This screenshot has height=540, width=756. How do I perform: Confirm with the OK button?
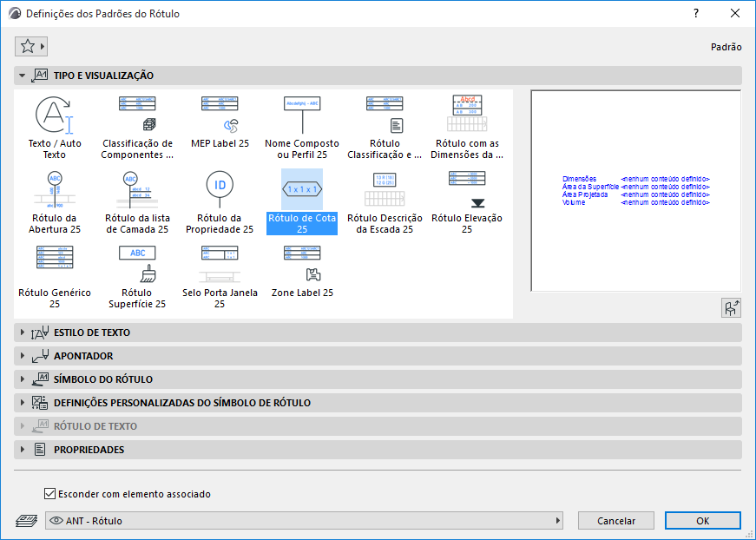(703, 521)
